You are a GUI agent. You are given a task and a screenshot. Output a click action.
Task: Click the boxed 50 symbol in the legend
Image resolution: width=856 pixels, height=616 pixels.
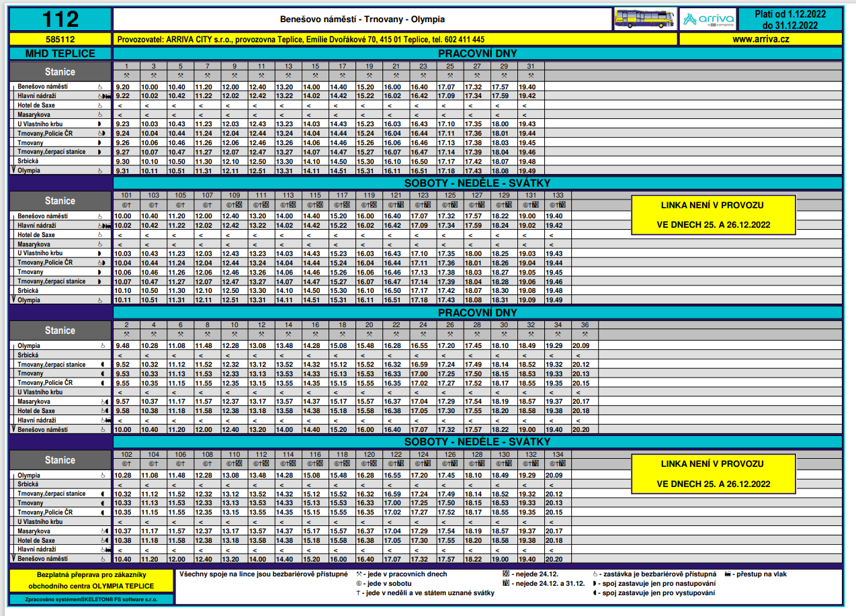tap(506, 574)
